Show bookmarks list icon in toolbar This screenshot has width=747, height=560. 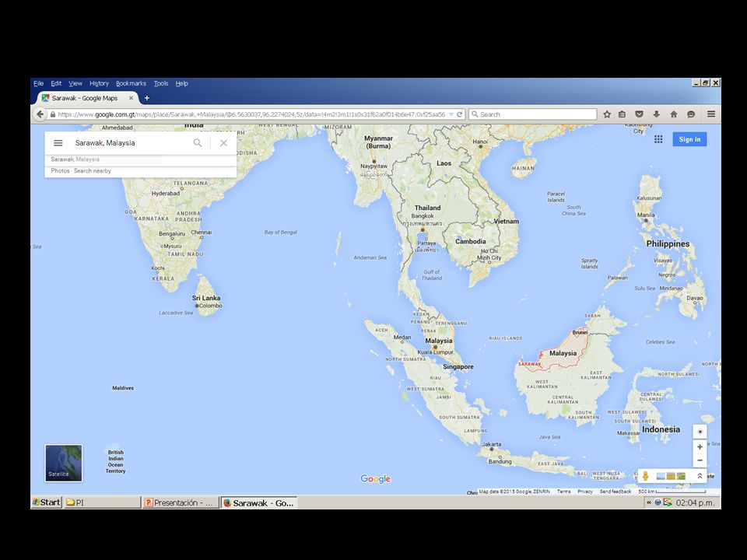tap(622, 114)
